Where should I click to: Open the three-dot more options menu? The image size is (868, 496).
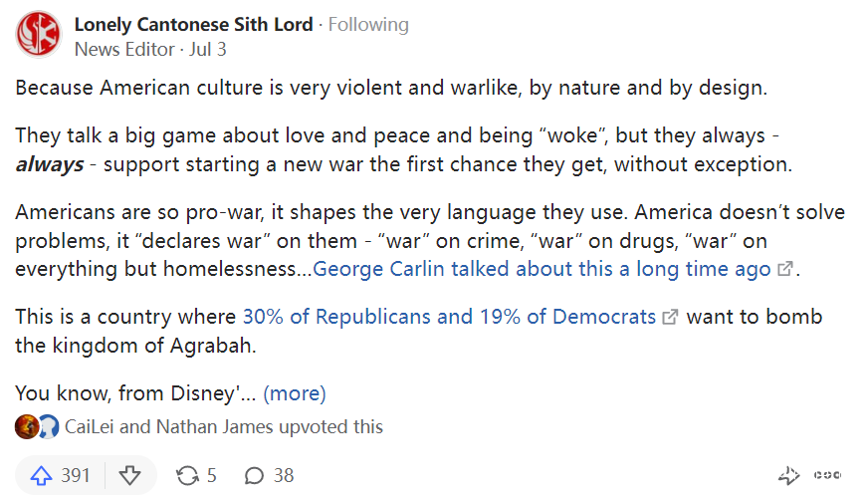[x=828, y=475]
